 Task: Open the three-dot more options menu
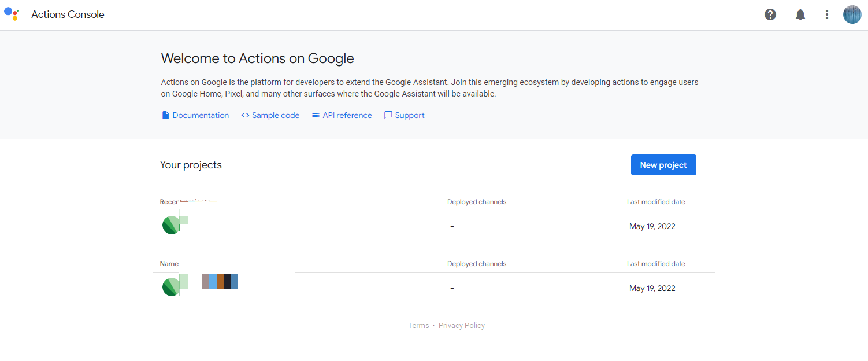coord(827,14)
